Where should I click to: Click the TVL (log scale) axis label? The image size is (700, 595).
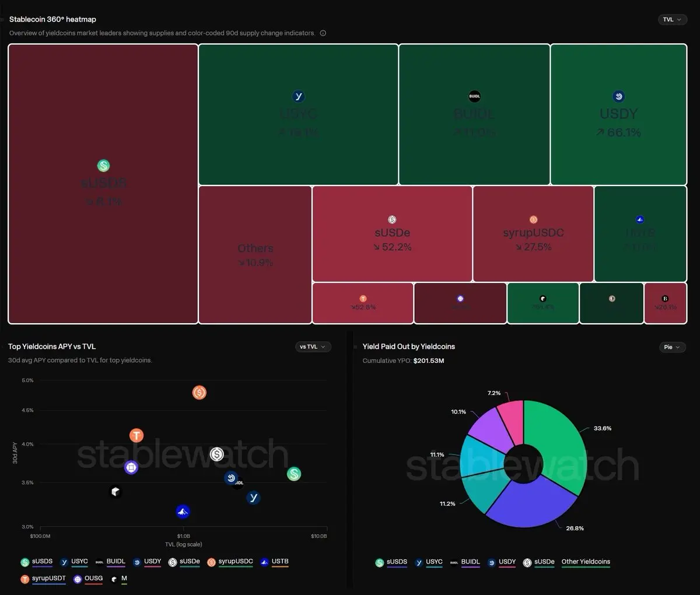pyautogui.click(x=183, y=544)
